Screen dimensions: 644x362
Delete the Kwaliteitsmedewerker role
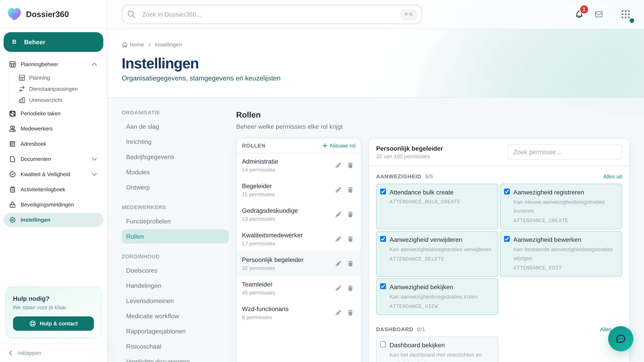(350, 239)
